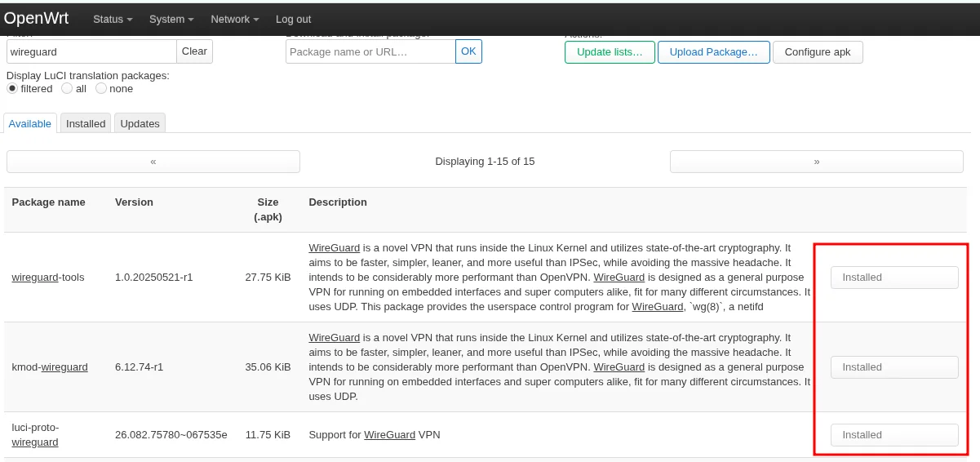Click the Package name or URL field

(x=370, y=51)
